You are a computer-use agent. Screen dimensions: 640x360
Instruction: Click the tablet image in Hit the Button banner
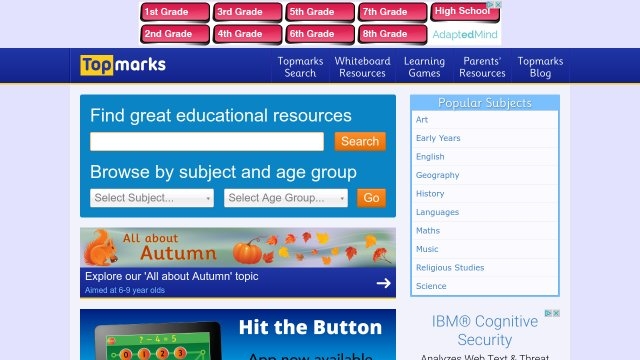[158, 342]
